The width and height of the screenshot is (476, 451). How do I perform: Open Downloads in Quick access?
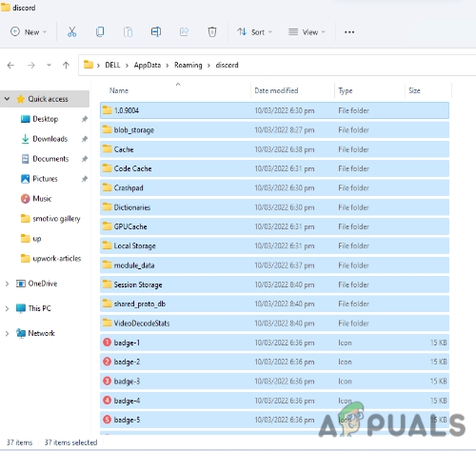(x=50, y=139)
